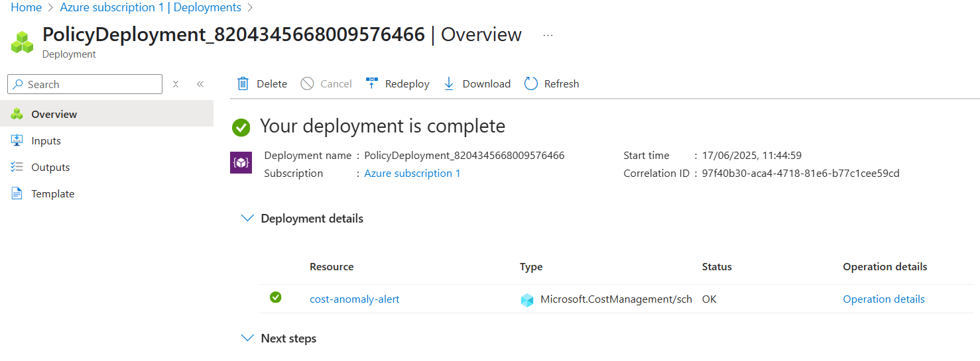
Task: Sort by the Resource column header
Action: point(332,266)
